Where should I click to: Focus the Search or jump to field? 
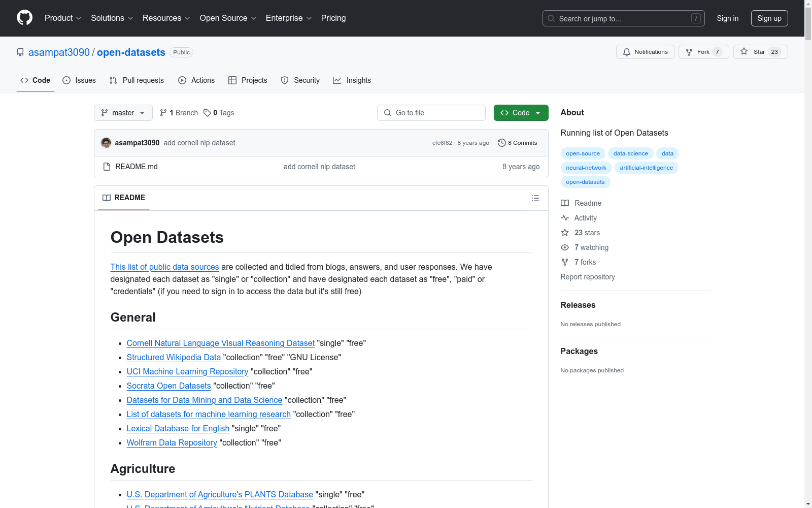(624, 18)
